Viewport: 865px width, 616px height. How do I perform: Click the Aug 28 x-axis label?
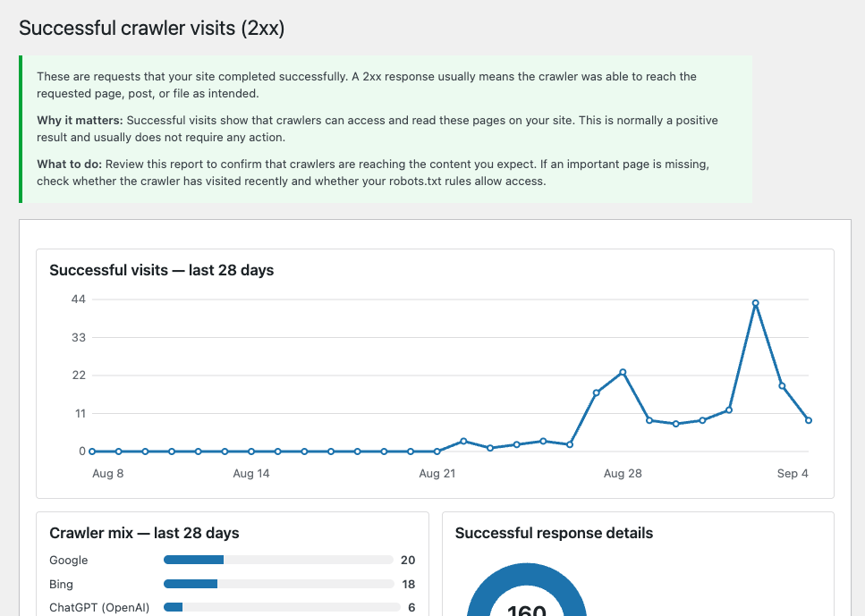tap(623, 474)
